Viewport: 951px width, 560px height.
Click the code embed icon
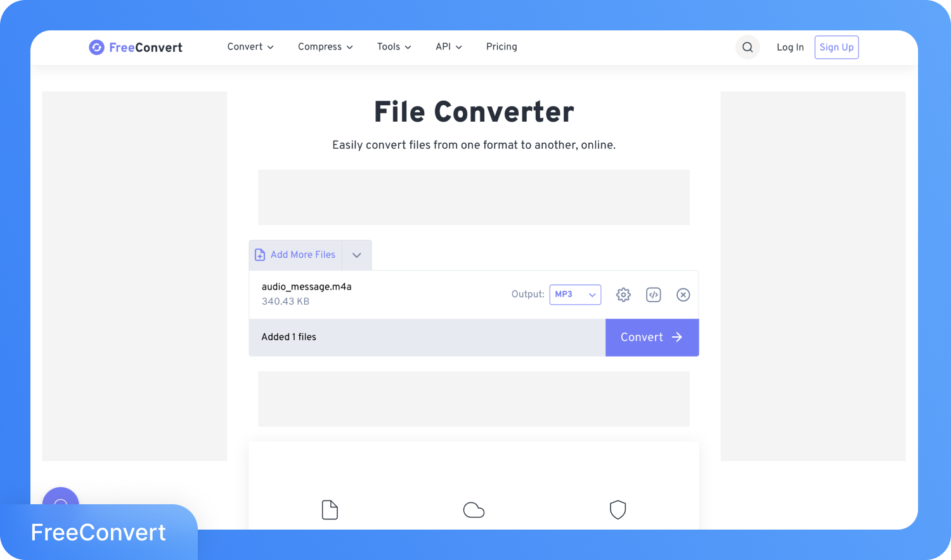pyautogui.click(x=653, y=295)
